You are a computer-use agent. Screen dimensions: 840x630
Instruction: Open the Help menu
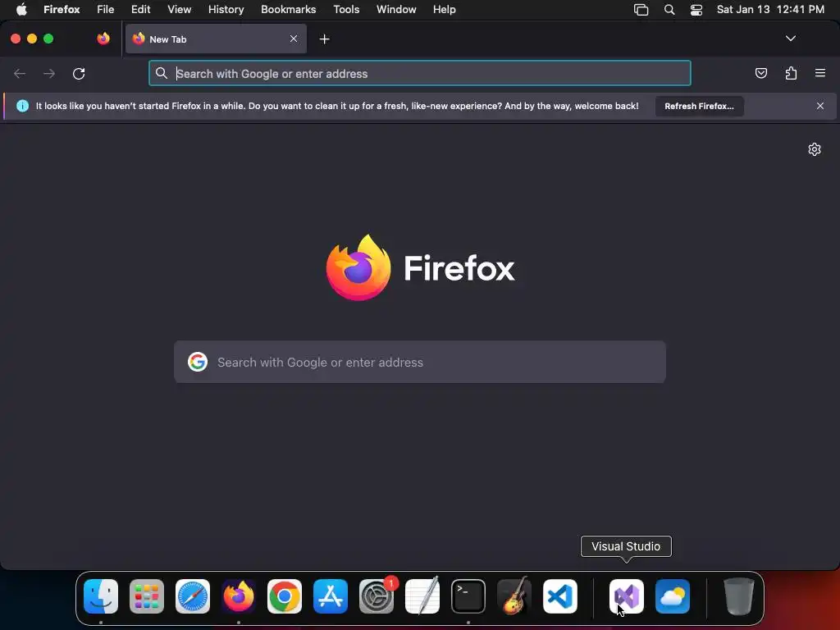coord(444,9)
